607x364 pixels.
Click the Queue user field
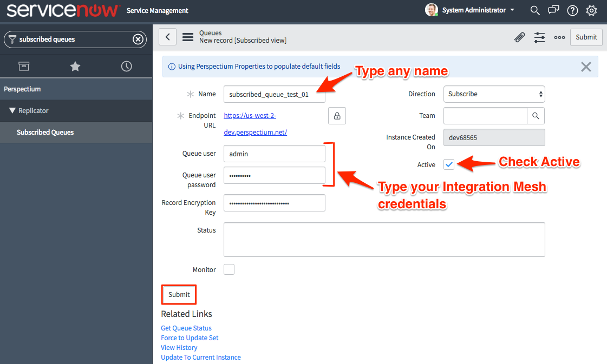(275, 154)
